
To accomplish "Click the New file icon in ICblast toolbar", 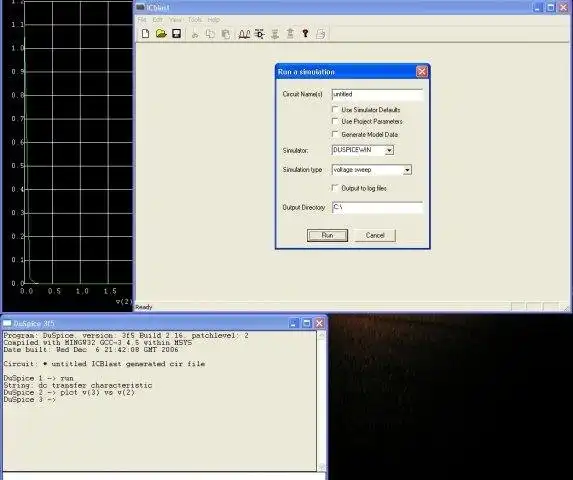I will [145, 34].
